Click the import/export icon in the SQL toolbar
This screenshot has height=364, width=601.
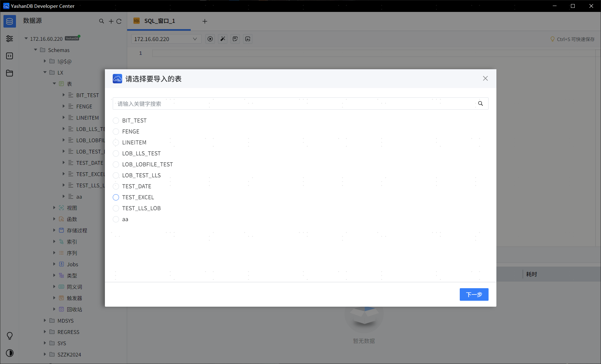[x=247, y=39]
